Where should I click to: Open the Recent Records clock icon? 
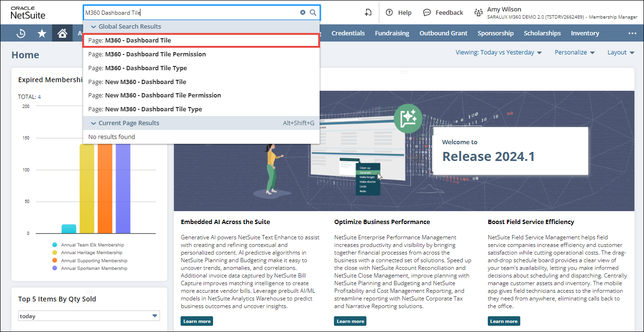click(x=21, y=33)
